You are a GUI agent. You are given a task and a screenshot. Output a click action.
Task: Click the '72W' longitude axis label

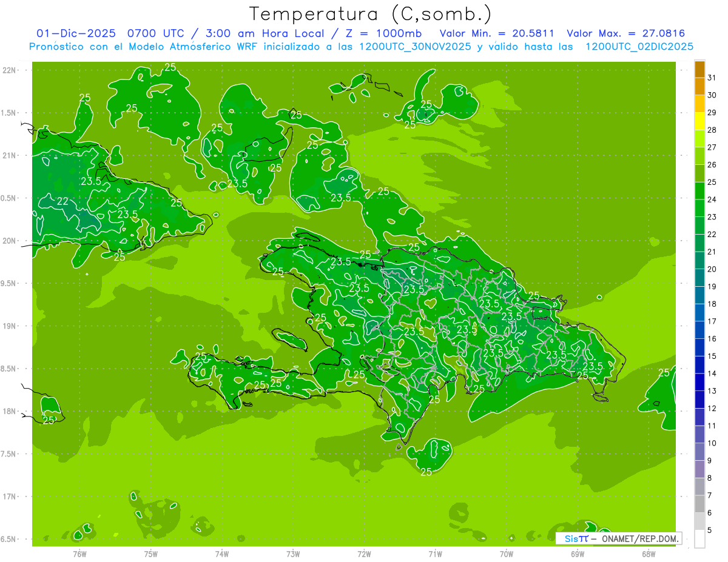click(364, 554)
